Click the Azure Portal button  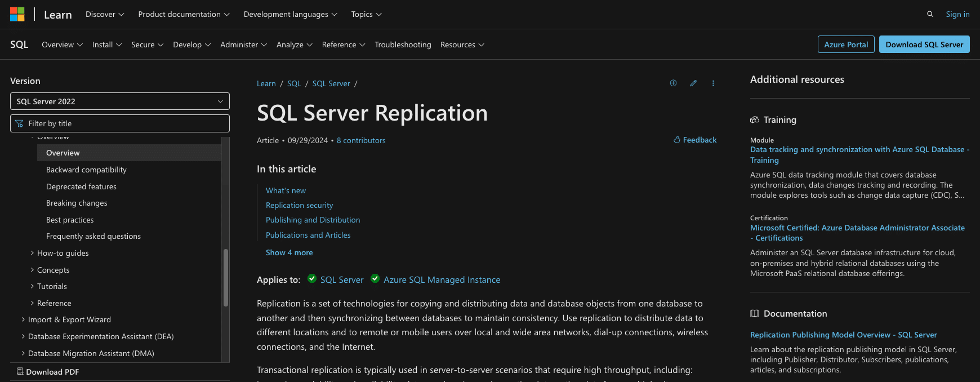(846, 45)
